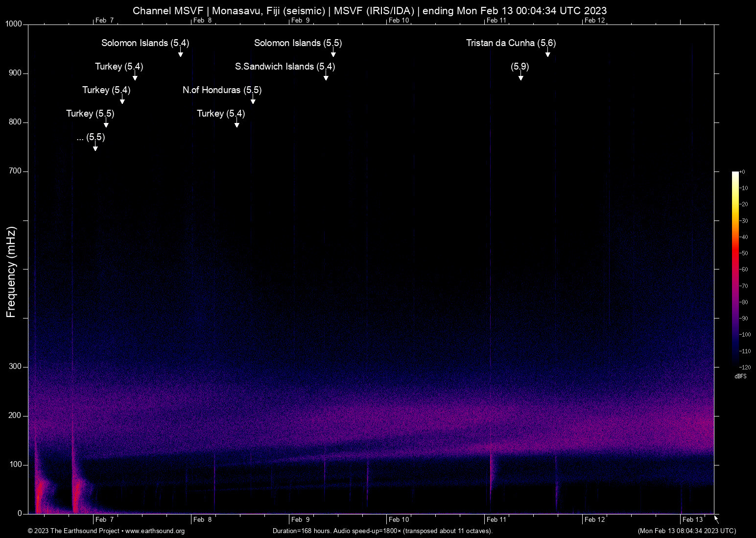756x538 pixels.
Task: Click the Feb 13 label at bottom right
Action: (692, 519)
